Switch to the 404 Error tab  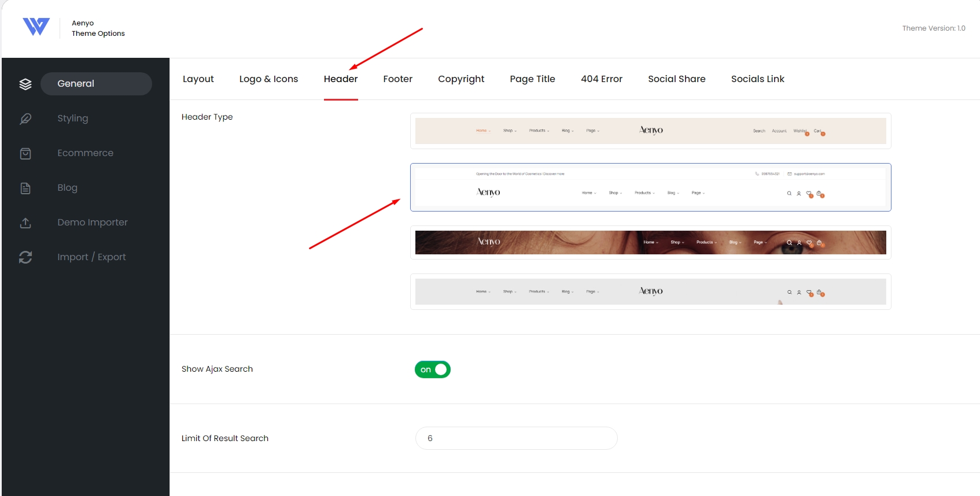[x=602, y=79]
